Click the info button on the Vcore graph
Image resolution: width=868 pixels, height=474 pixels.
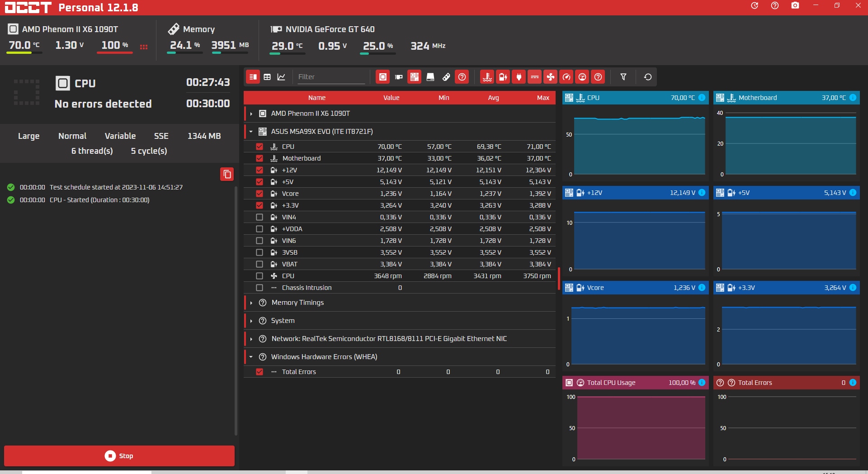tap(702, 288)
